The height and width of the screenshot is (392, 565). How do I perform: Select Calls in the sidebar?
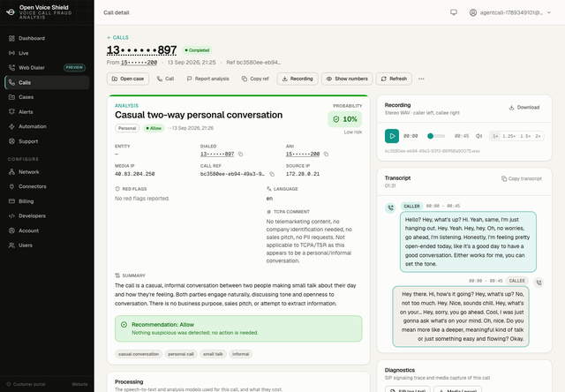(x=47, y=82)
